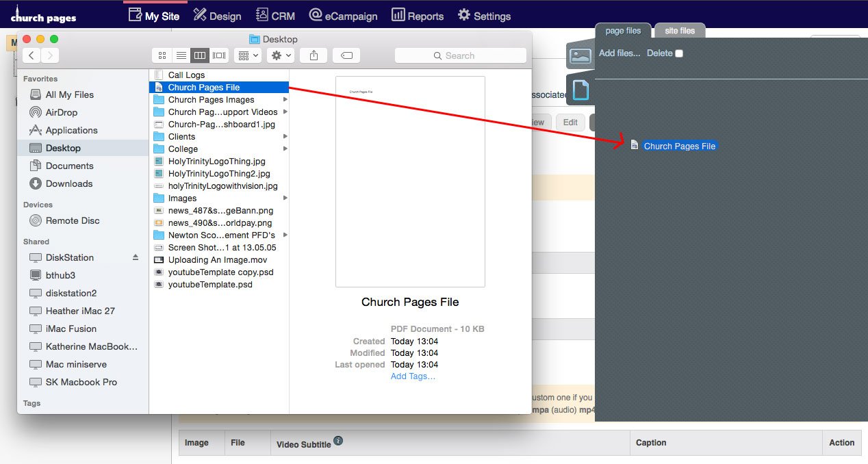Screen dimensions: 868x464
Task: Switch Finder to icon view
Action: pyautogui.click(x=162, y=55)
